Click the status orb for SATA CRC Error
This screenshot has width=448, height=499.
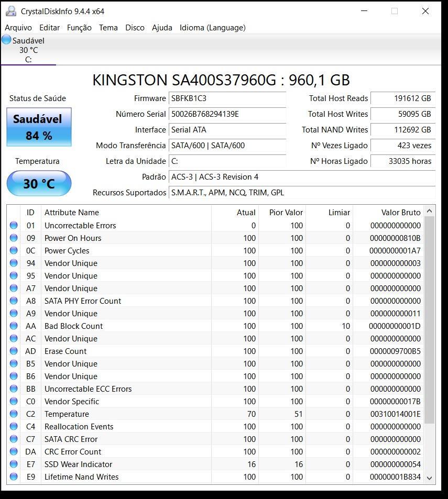[x=14, y=439]
